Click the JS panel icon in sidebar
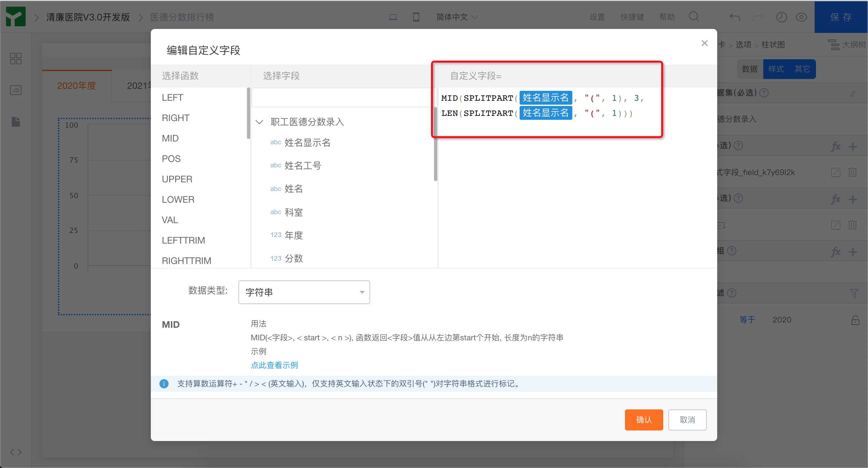868x468 pixels. tap(15, 90)
